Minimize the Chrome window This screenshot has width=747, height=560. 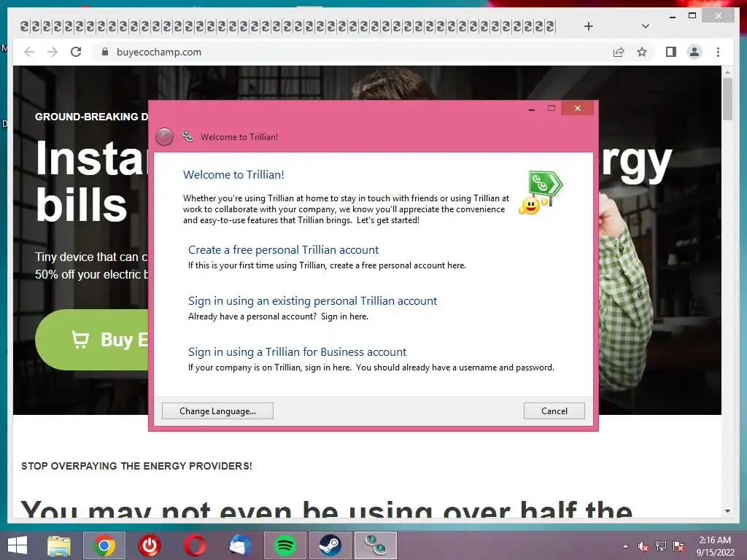(672, 16)
